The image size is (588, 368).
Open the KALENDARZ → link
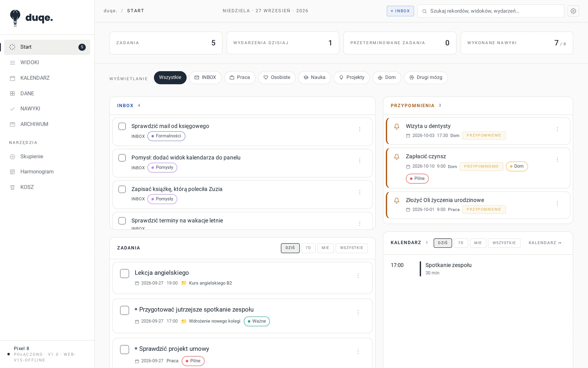pos(545,243)
